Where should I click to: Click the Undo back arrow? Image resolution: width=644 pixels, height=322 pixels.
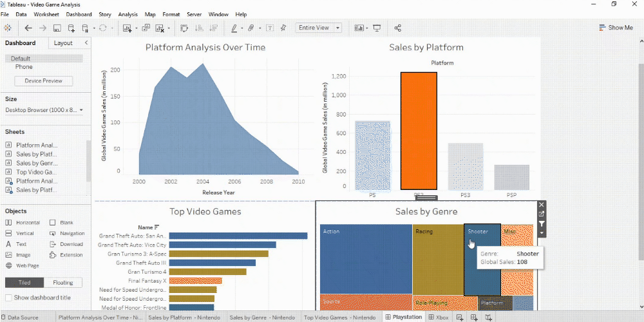(x=28, y=28)
